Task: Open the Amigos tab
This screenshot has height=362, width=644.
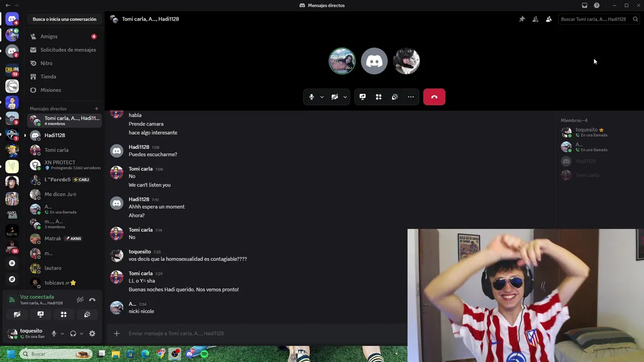Action: click(x=64, y=36)
